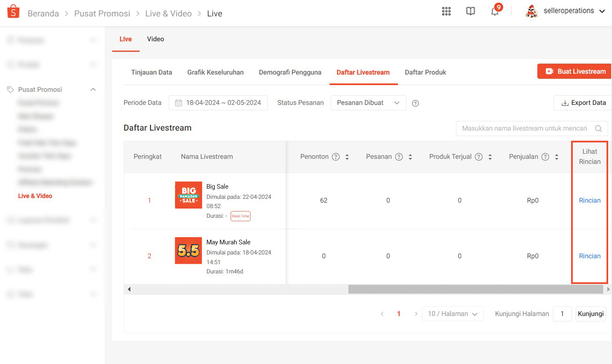
Task: Open the 10 / Halaman page-size dropdown
Action: [x=452, y=313]
